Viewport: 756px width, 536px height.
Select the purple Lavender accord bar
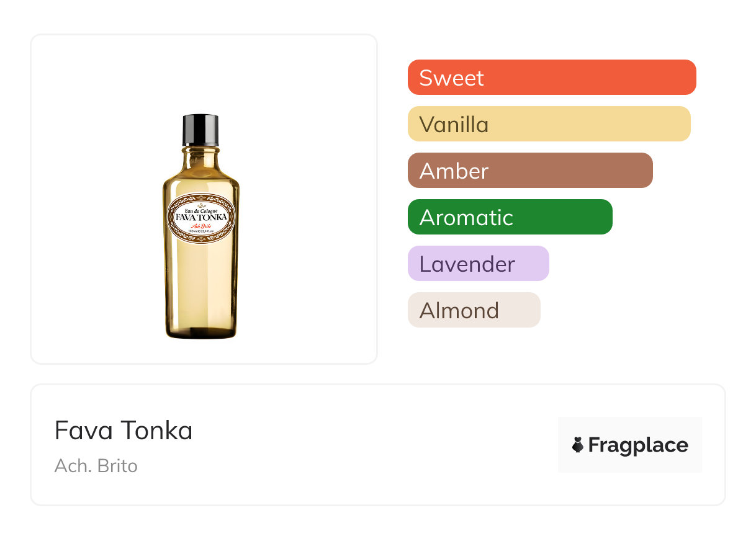(x=478, y=264)
